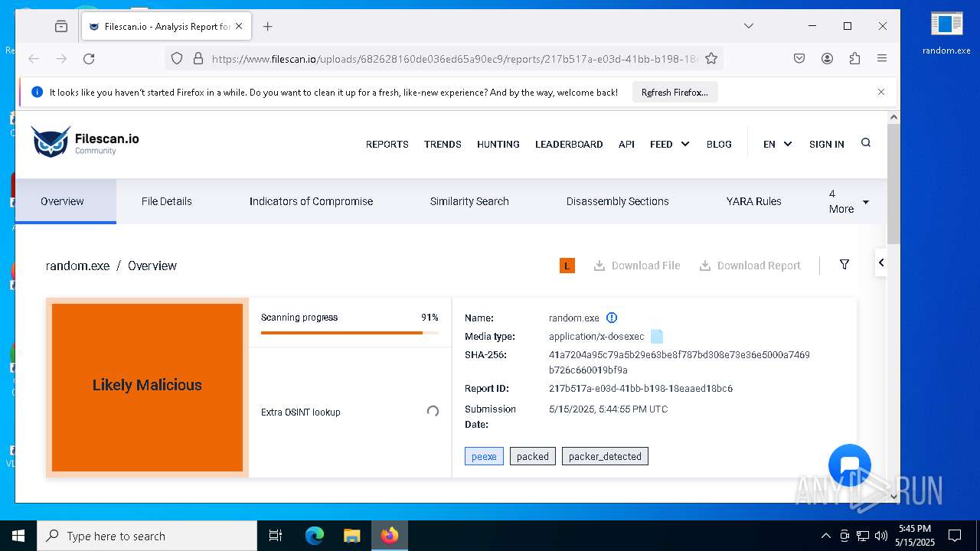Click the scanning progress bar
The width and height of the screenshot is (980, 551).
coord(350,333)
